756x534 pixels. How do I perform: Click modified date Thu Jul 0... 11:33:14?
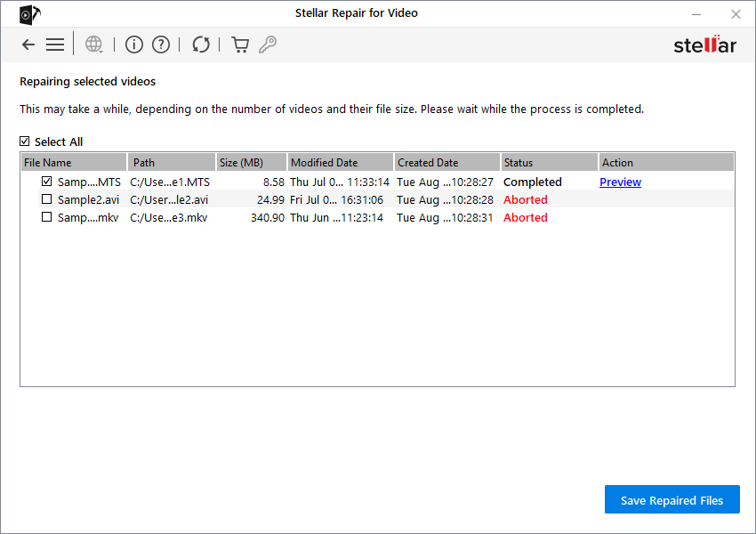(x=340, y=182)
